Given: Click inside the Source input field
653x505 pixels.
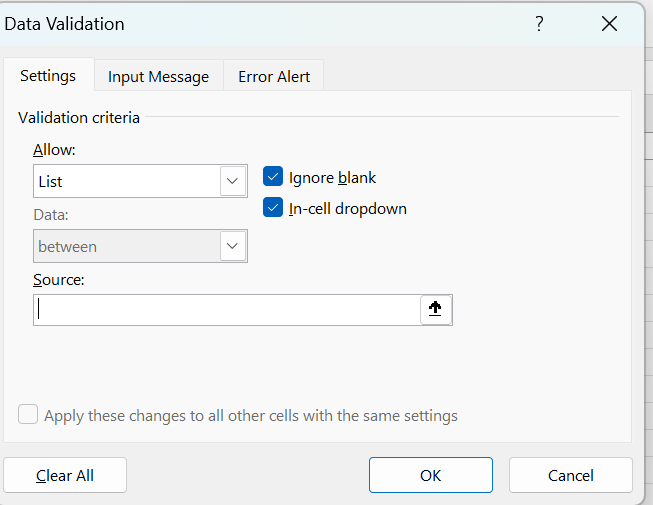Looking at the screenshot, I should 227,310.
